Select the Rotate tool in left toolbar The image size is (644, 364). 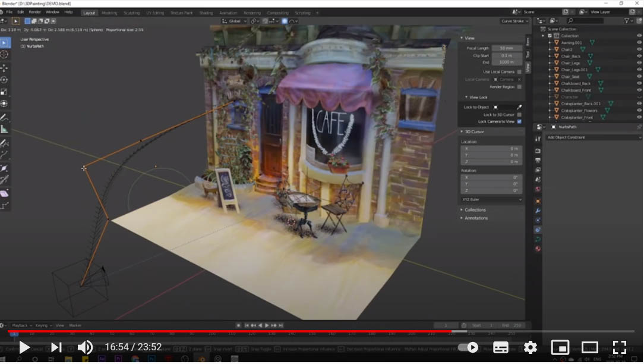point(5,80)
